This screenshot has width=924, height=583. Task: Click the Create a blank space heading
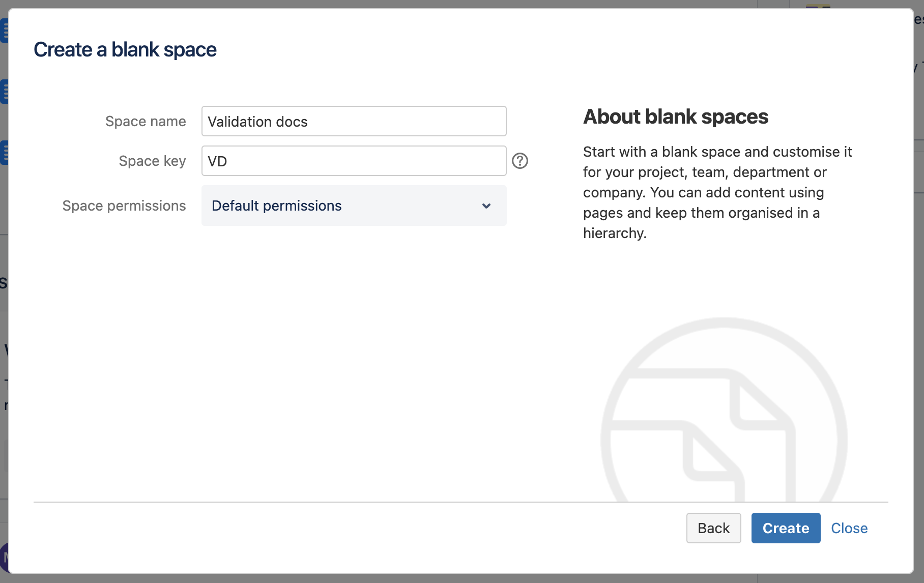tap(125, 49)
